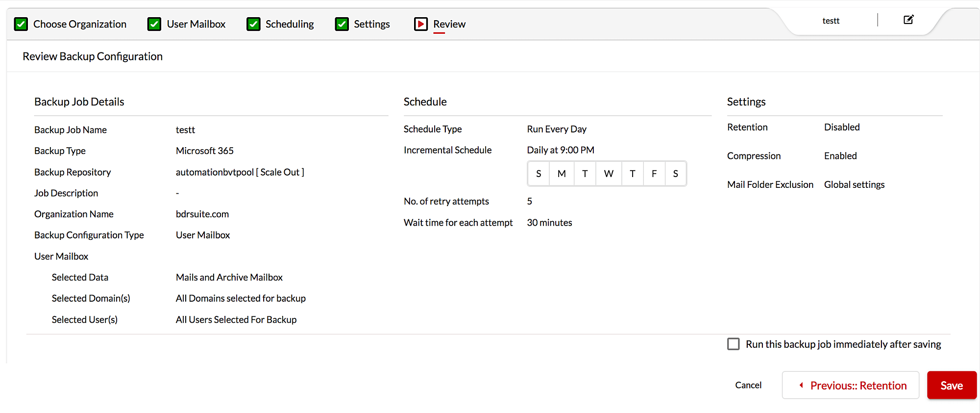Screen dimensions: 980x413
Task: Click the Job Description label
Action: pyautogui.click(x=66, y=193)
